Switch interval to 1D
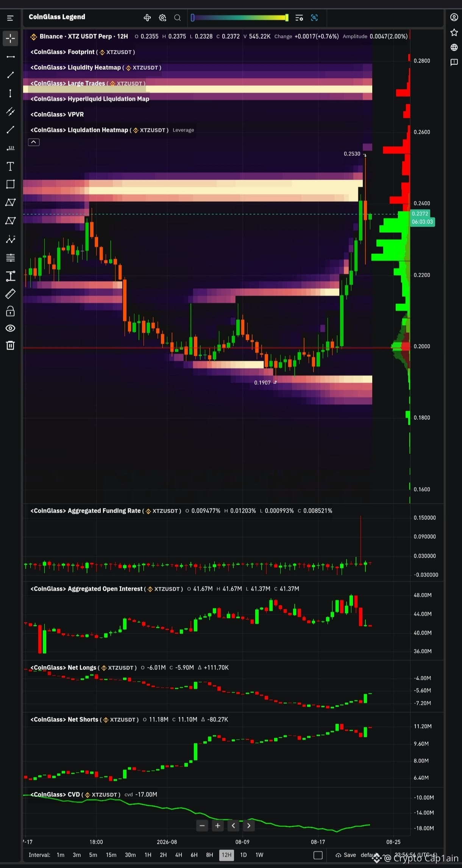Viewport: 462px width, 868px height. click(243, 855)
